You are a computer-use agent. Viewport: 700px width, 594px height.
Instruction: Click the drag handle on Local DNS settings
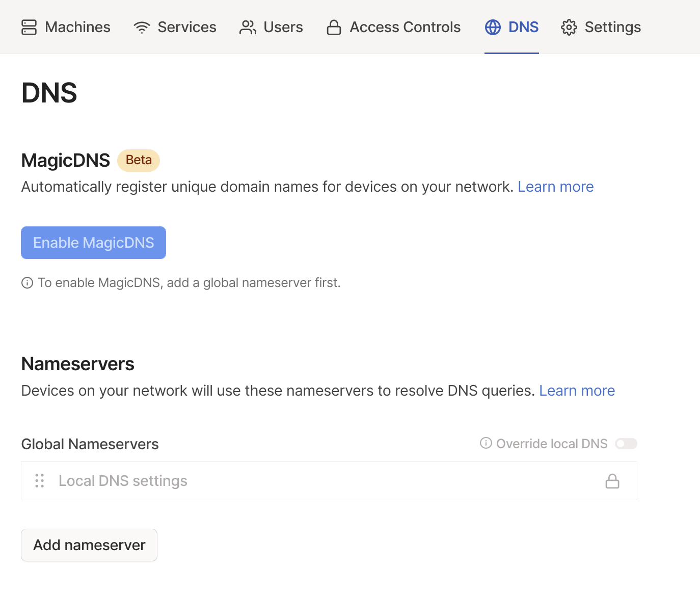click(40, 481)
